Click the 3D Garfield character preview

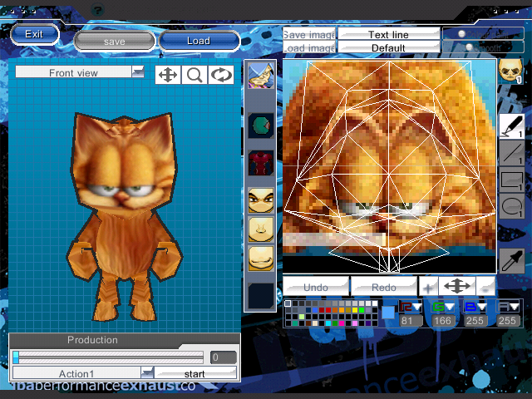125,217
